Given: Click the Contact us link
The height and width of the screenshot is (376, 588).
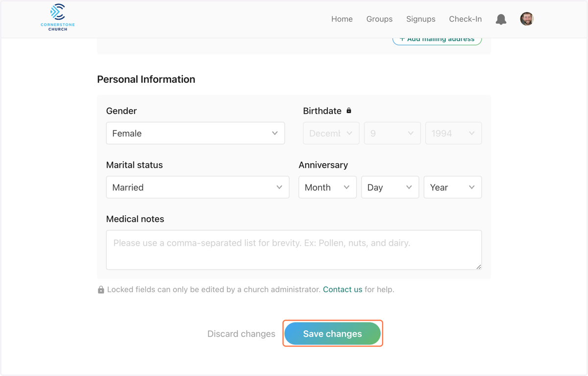Looking at the screenshot, I should click(343, 290).
